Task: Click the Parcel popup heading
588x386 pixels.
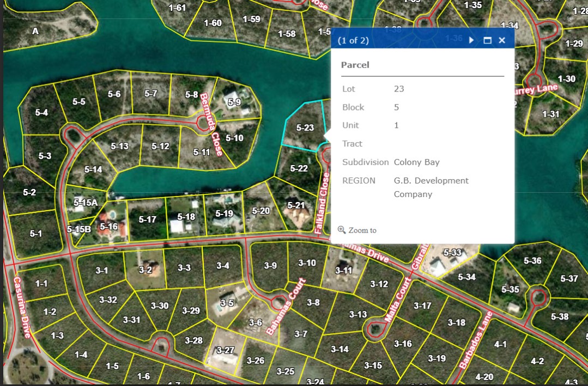Action: pyautogui.click(x=355, y=65)
